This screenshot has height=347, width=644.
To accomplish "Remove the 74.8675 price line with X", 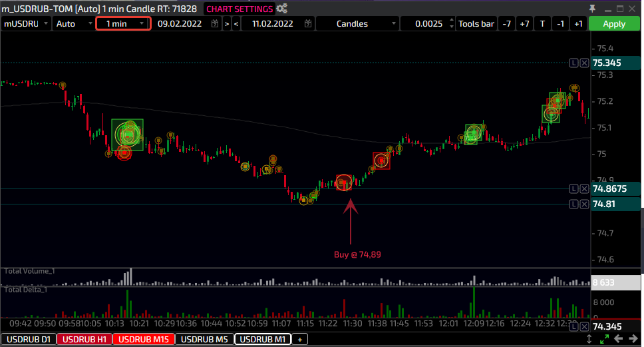I will click(584, 188).
